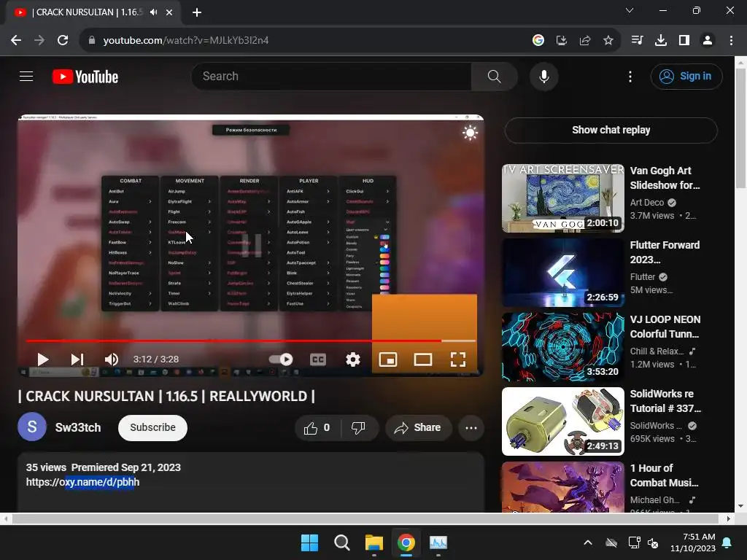Open notifications bell in taskbar
The height and width of the screenshot is (560, 747).
click(x=727, y=542)
